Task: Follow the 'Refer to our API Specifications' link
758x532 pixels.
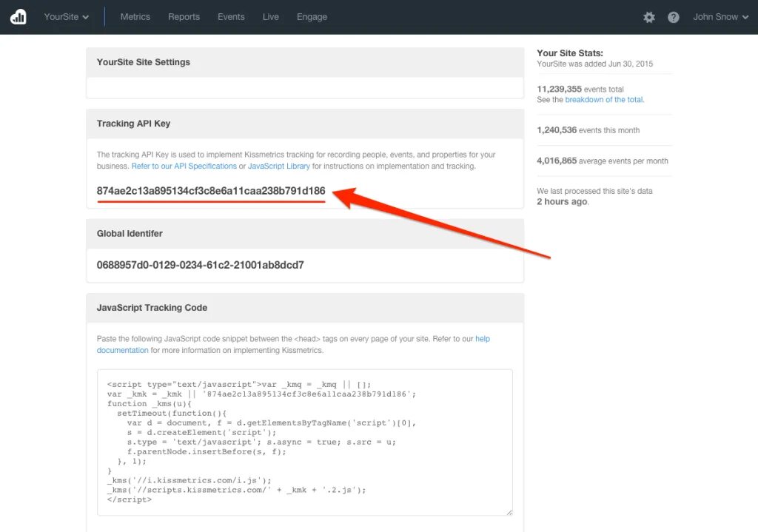Action: tap(184, 166)
